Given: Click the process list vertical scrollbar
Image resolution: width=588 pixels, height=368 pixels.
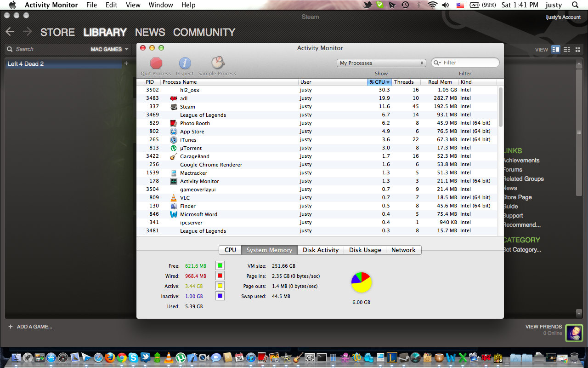Looking at the screenshot, I should click(x=500, y=107).
